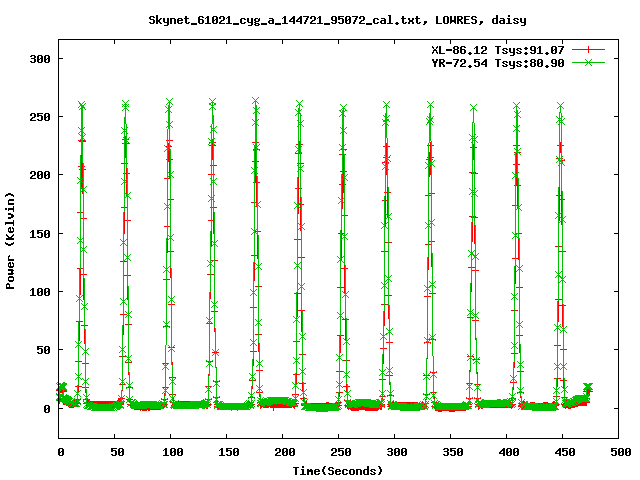
Task: Click the top of the last power peak
Action: pos(561,104)
